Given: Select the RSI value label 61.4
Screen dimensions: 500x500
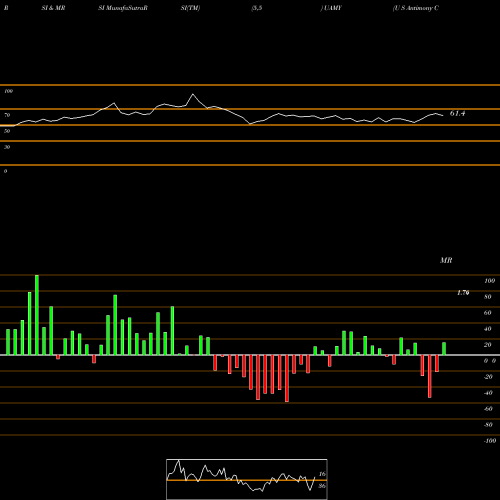Looking at the screenshot, I should point(457,113).
